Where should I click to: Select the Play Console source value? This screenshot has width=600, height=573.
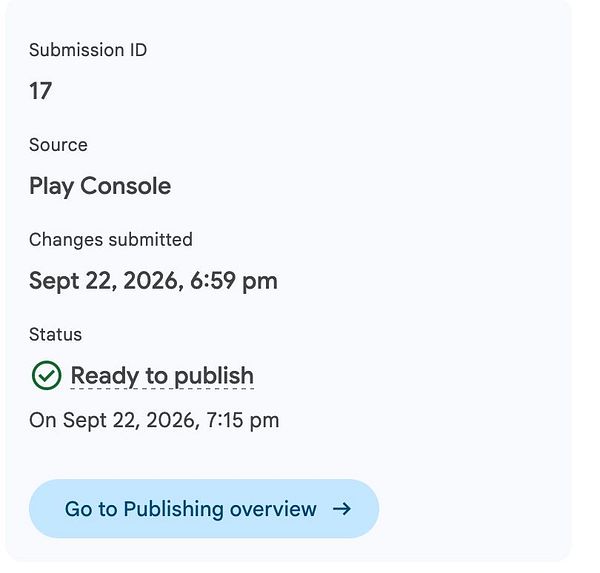100,187
